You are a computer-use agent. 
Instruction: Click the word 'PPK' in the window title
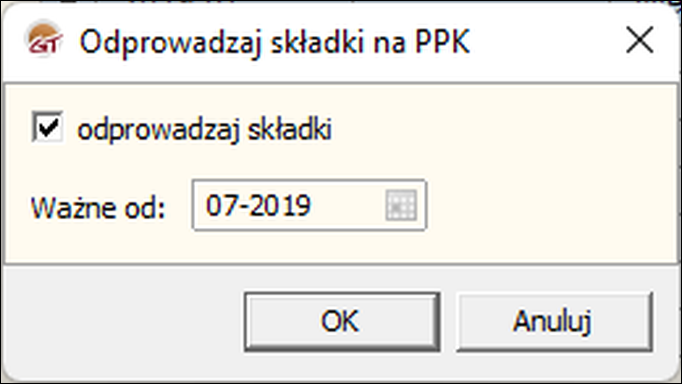(x=443, y=42)
